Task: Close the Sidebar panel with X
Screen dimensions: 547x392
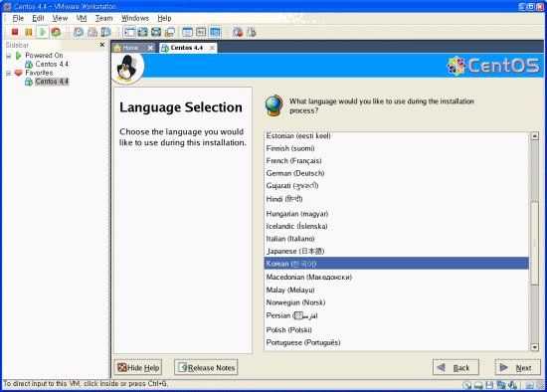Action: [101, 45]
